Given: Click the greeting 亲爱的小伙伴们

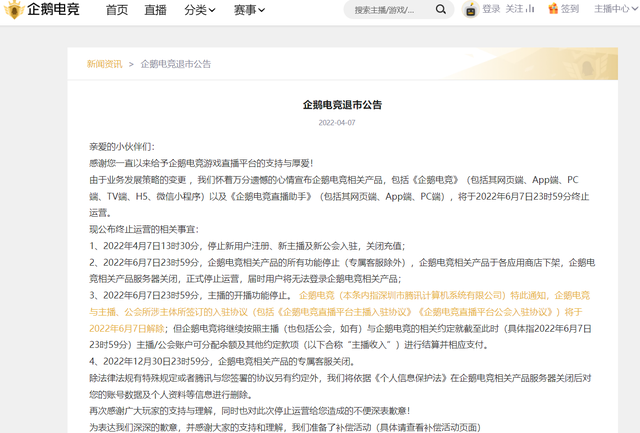Looking at the screenshot, I should point(122,147).
